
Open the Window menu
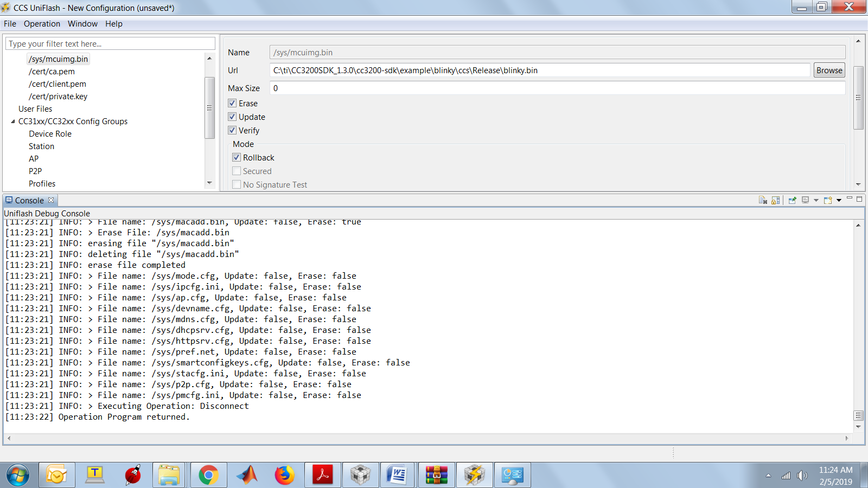pyautogui.click(x=82, y=24)
